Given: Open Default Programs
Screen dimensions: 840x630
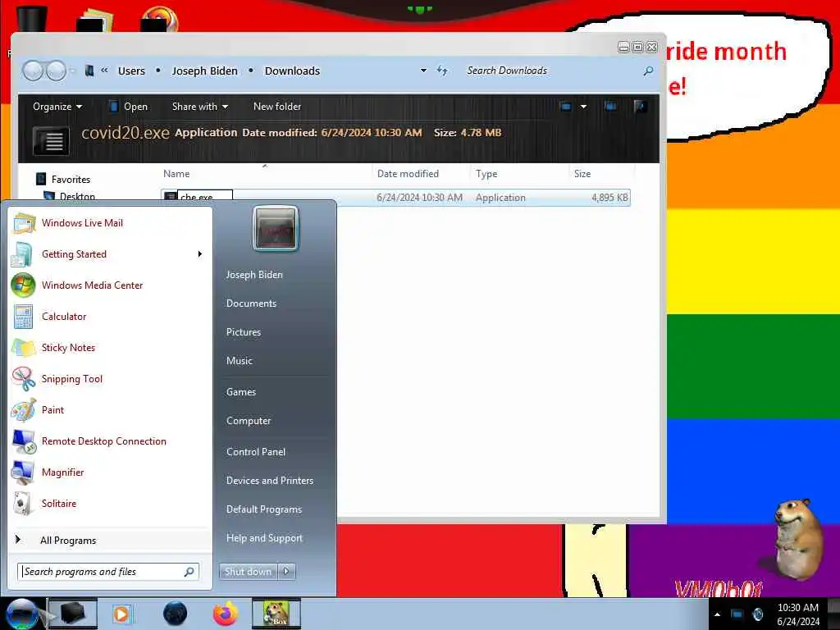Looking at the screenshot, I should (x=264, y=509).
